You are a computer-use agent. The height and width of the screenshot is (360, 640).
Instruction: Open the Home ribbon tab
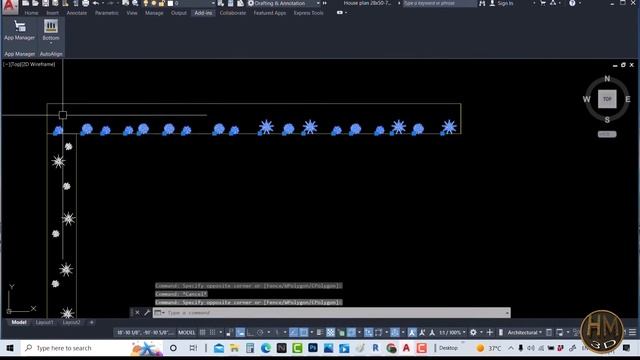tap(31, 13)
